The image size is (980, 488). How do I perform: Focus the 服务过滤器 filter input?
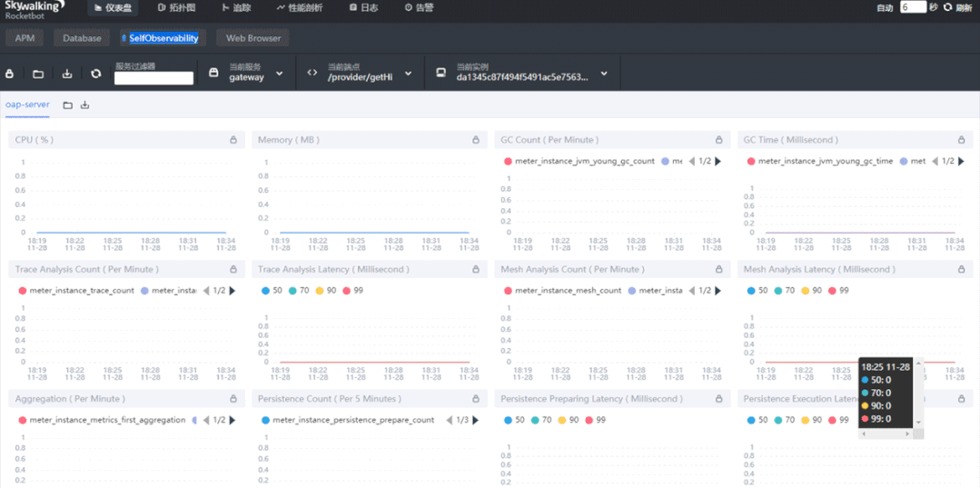153,78
